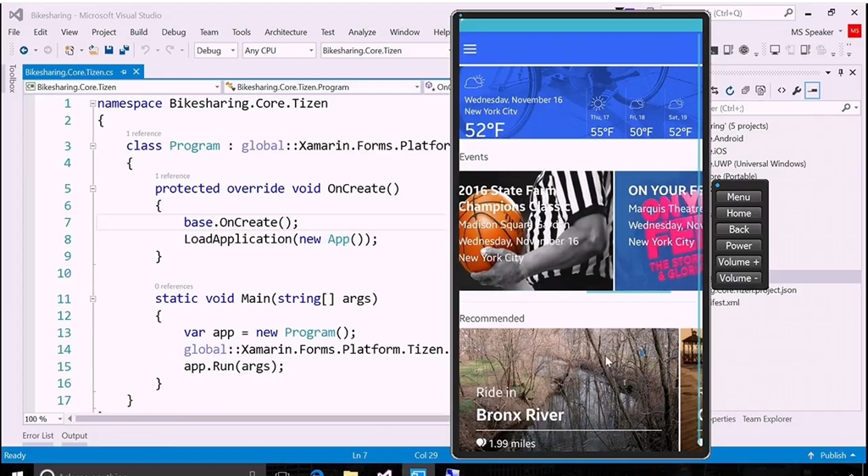Switch to the Team Explorer tab

(766, 419)
